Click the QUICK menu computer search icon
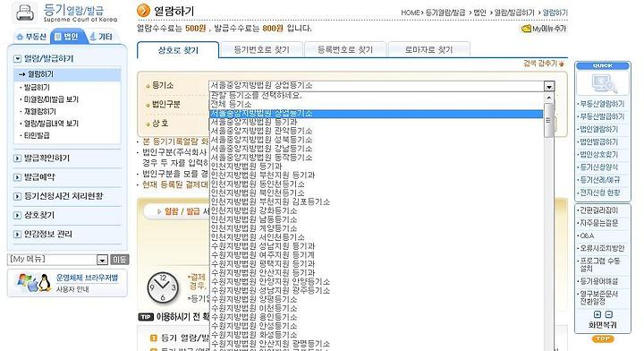The image size is (644, 351). 604,83
